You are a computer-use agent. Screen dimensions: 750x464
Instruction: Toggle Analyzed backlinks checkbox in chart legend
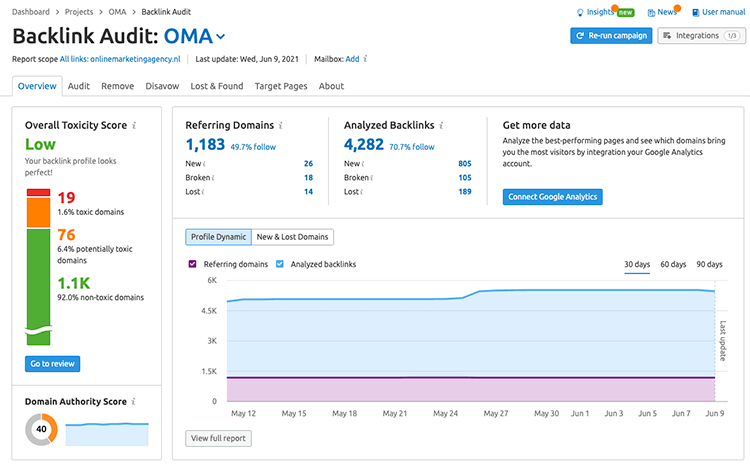(280, 264)
